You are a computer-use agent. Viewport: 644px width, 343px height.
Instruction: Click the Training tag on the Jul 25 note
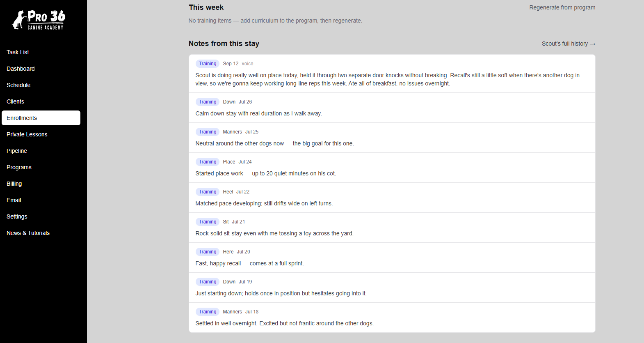coord(208,132)
